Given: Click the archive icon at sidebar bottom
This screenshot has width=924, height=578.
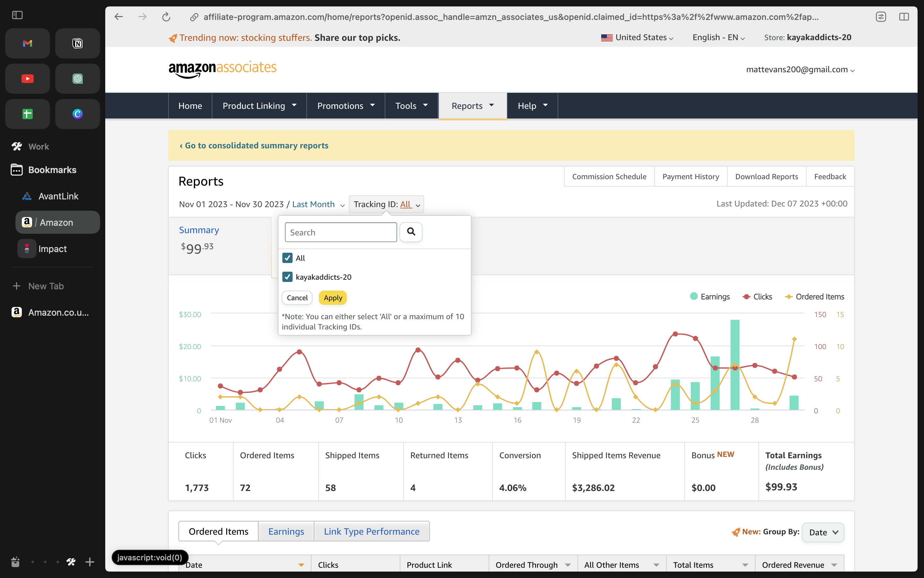Looking at the screenshot, I should pyautogui.click(x=15, y=562).
